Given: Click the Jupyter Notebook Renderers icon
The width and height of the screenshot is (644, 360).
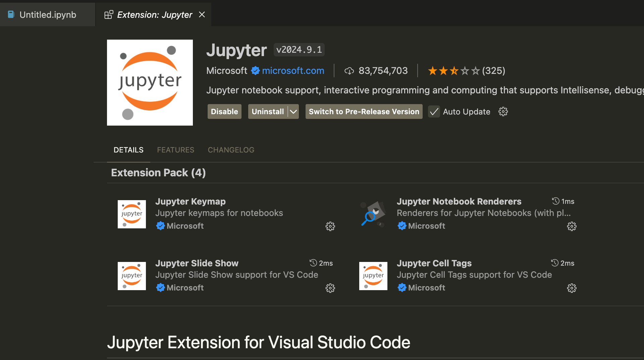Looking at the screenshot, I should coord(373,214).
